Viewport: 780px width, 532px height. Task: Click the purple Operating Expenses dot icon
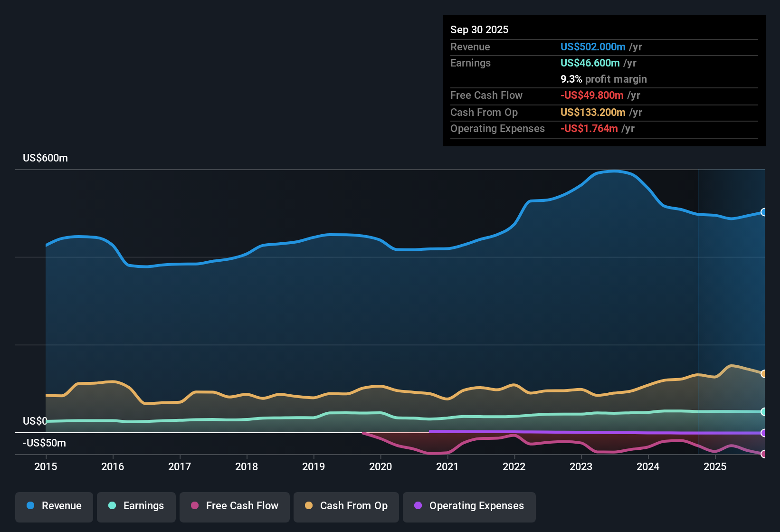(x=417, y=506)
